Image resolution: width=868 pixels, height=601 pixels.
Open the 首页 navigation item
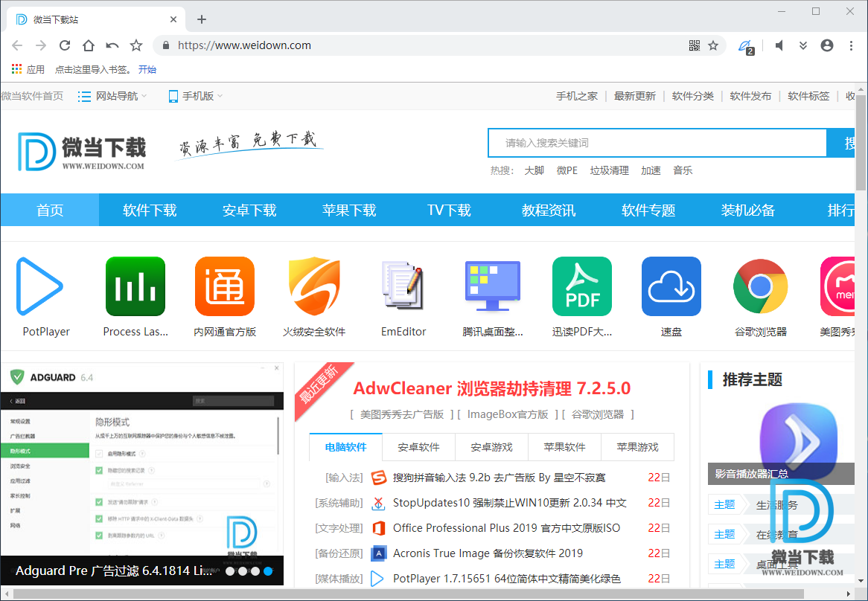coord(50,210)
